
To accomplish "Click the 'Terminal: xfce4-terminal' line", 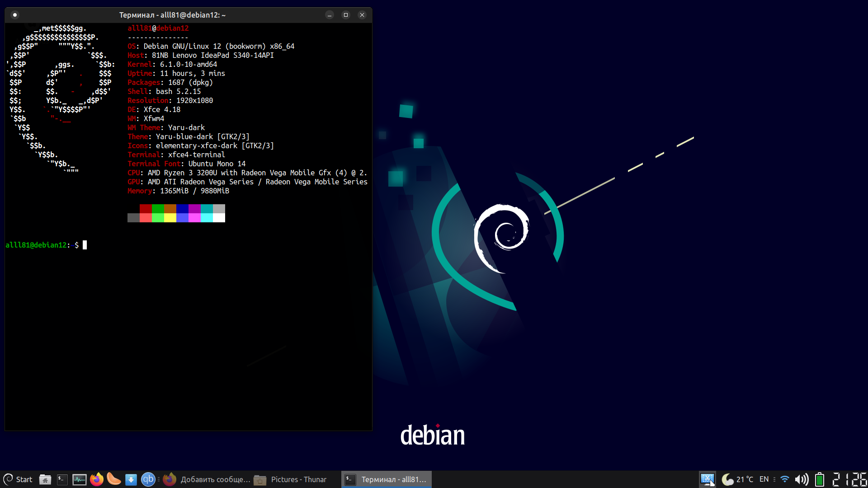I will 176,155.
